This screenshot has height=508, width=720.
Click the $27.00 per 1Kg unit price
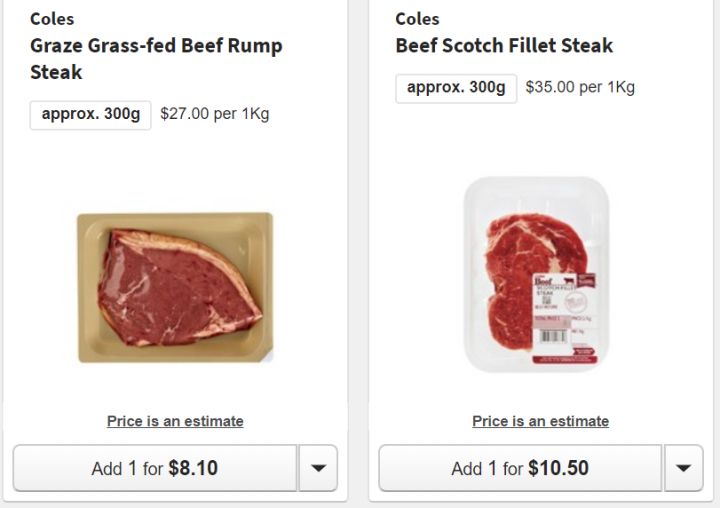coord(214,114)
